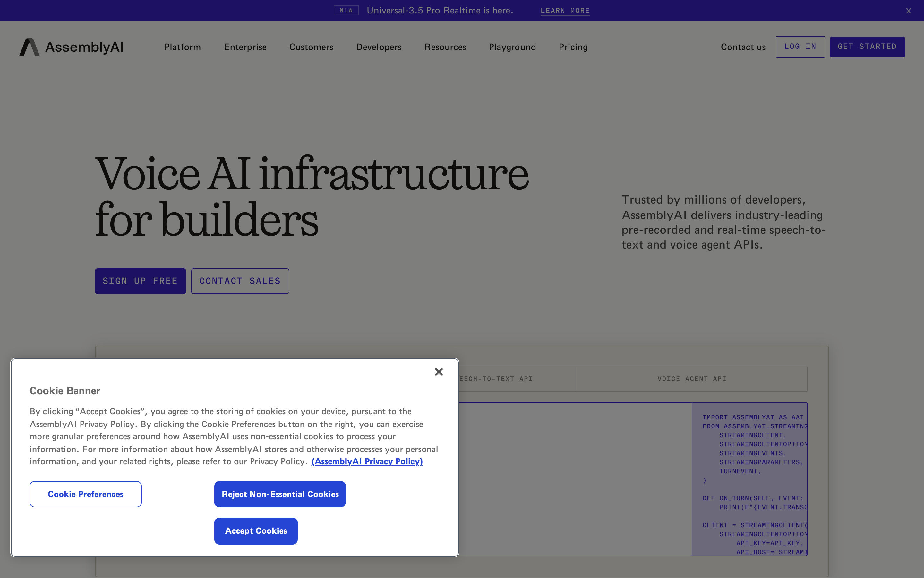Open the Playground link
This screenshot has height=578, width=924.
tap(512, 47)
